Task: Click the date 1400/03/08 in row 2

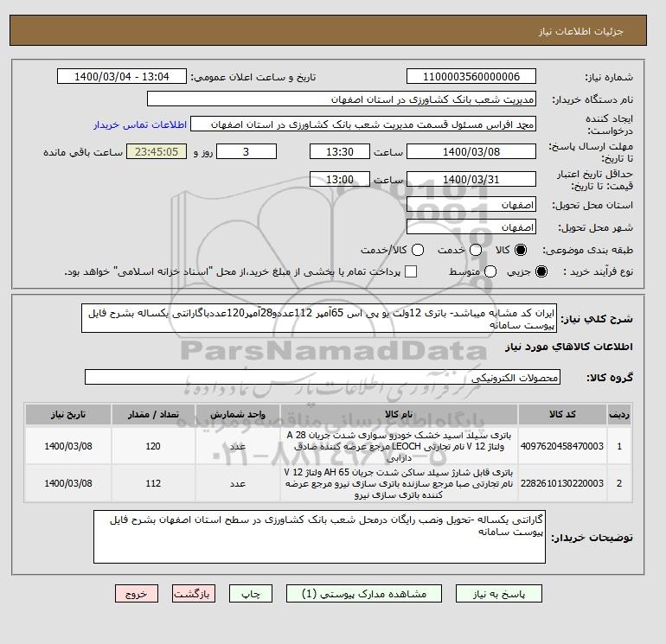Action: 68,483
